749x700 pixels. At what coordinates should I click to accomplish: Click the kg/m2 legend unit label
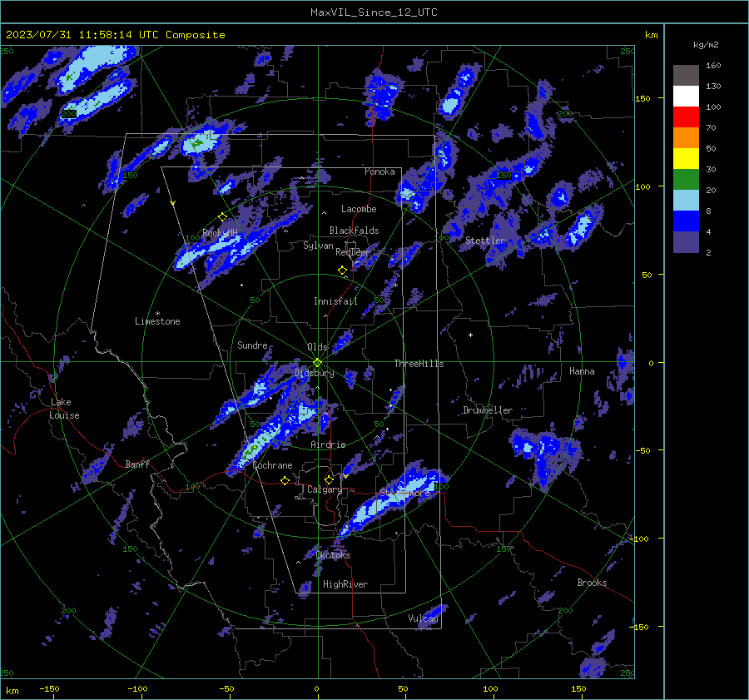(706, 45)
